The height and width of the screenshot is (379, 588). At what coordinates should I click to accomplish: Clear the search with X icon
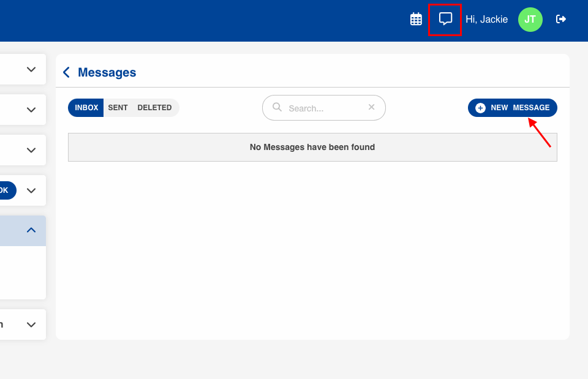371,107
